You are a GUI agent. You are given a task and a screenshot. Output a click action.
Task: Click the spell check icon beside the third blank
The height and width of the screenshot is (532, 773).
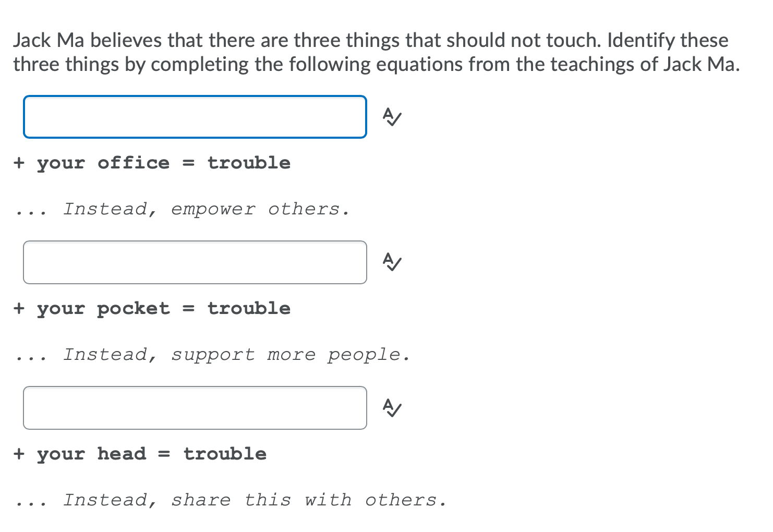(x=391, y=408)
